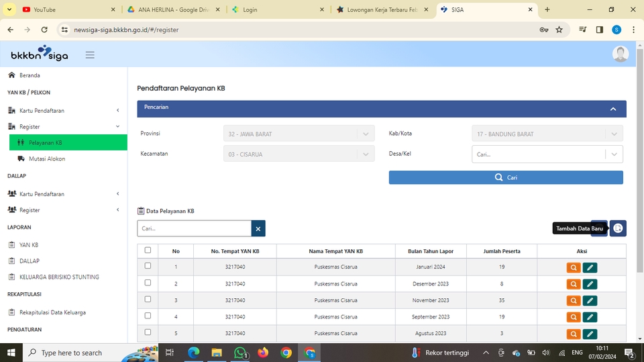Go to Beranda in sidebar
This screenshot has width=644, height=362.
point(24,75)
